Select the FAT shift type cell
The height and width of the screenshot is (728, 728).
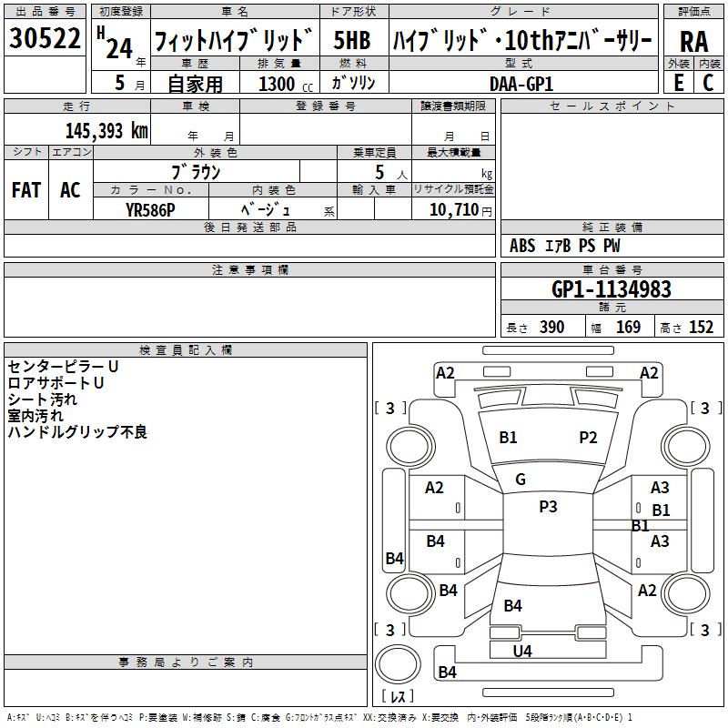(25, 190)
